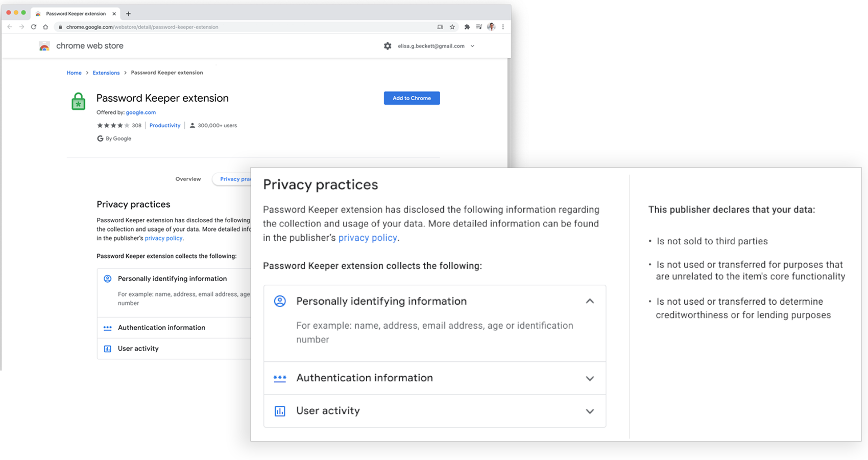The image size is (868, 460).
Task: Click the 308 ratings count
Action: [136, 125]
